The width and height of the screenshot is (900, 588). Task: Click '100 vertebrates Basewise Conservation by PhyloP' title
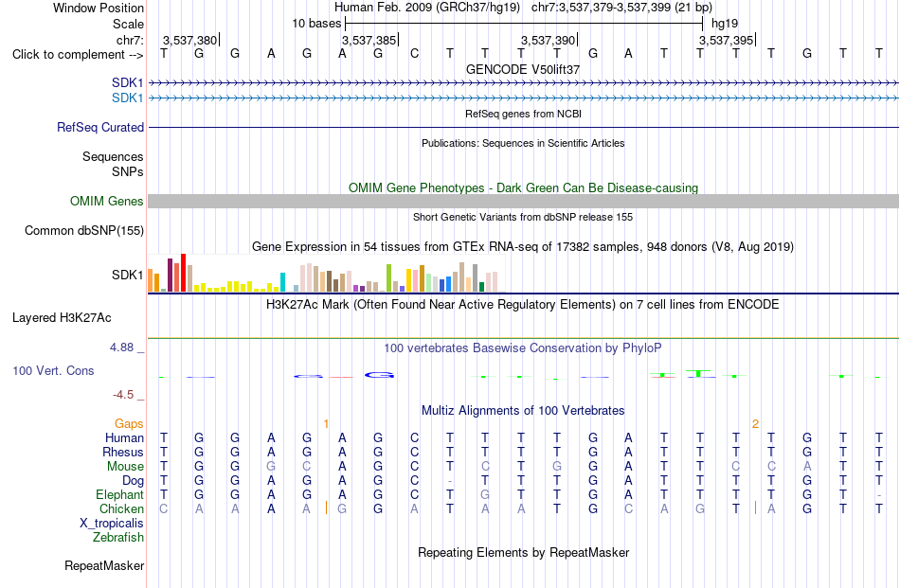[523, 347]
